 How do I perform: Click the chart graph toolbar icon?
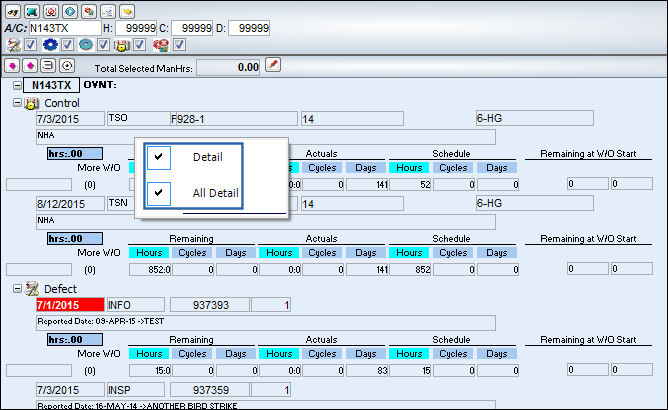click(x=108, y=12)
